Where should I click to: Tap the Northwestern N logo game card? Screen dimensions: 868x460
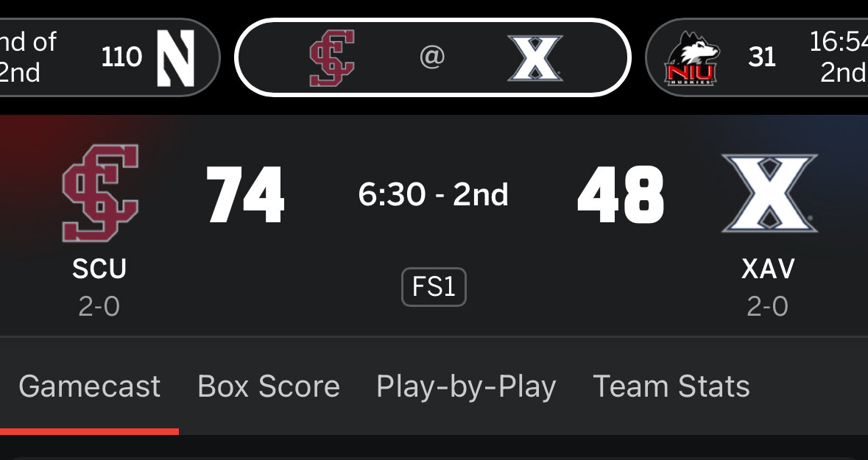[175, 57]
